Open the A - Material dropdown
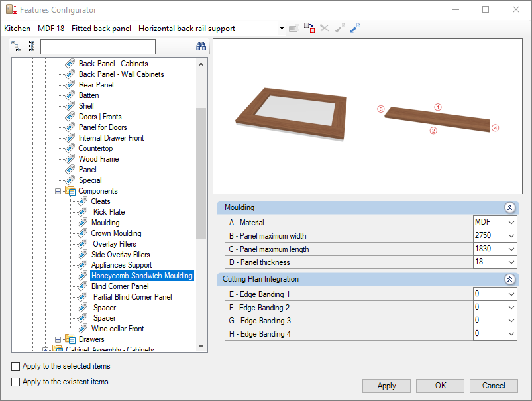This screenshot has height=401, width=532. (511, 223)
